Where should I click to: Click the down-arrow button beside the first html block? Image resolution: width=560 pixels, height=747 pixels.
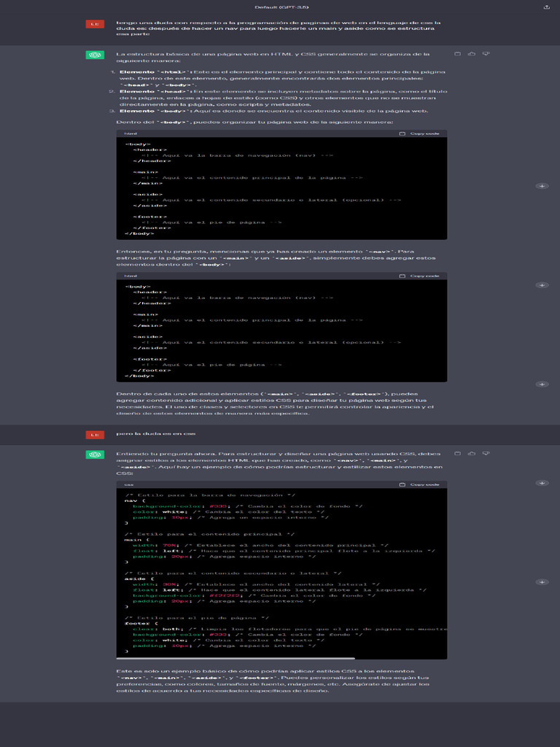click(542, 186)
